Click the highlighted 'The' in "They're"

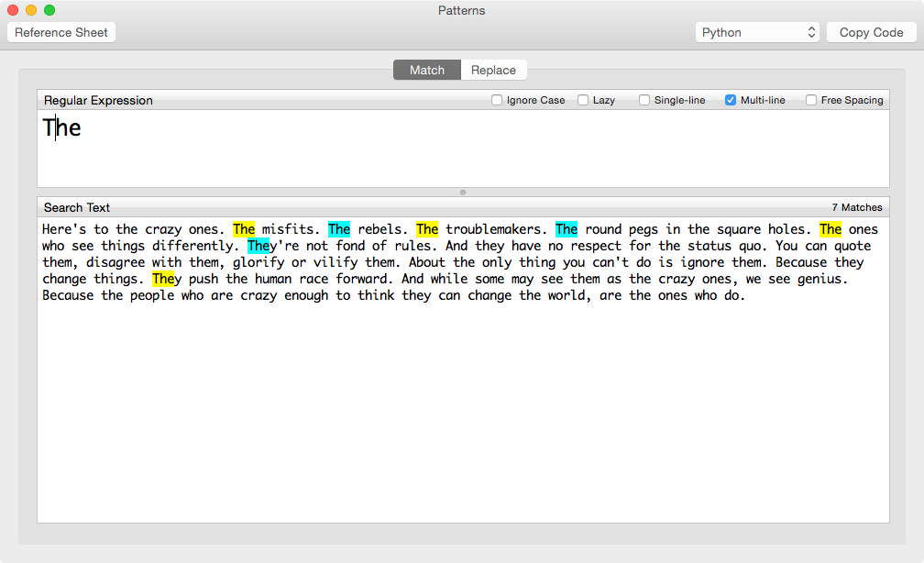258,246
